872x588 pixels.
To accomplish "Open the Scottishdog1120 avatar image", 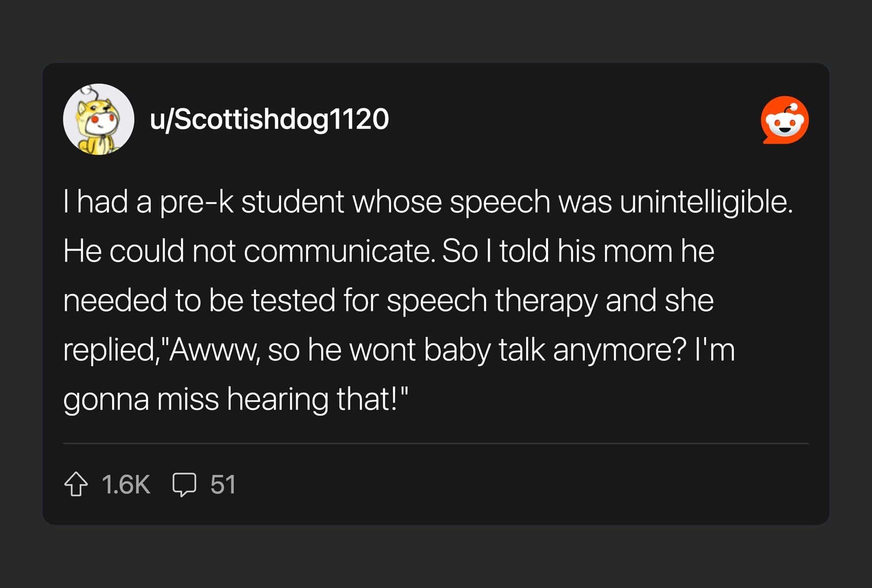I will [99, 119].
